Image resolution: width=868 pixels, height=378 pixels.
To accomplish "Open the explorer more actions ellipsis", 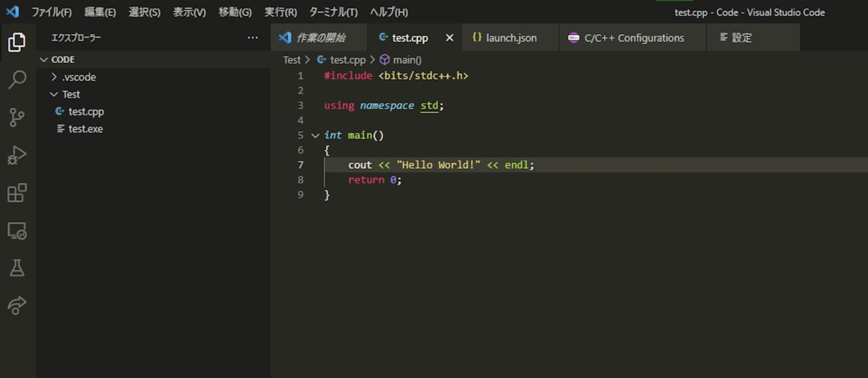I will [252, 38].
